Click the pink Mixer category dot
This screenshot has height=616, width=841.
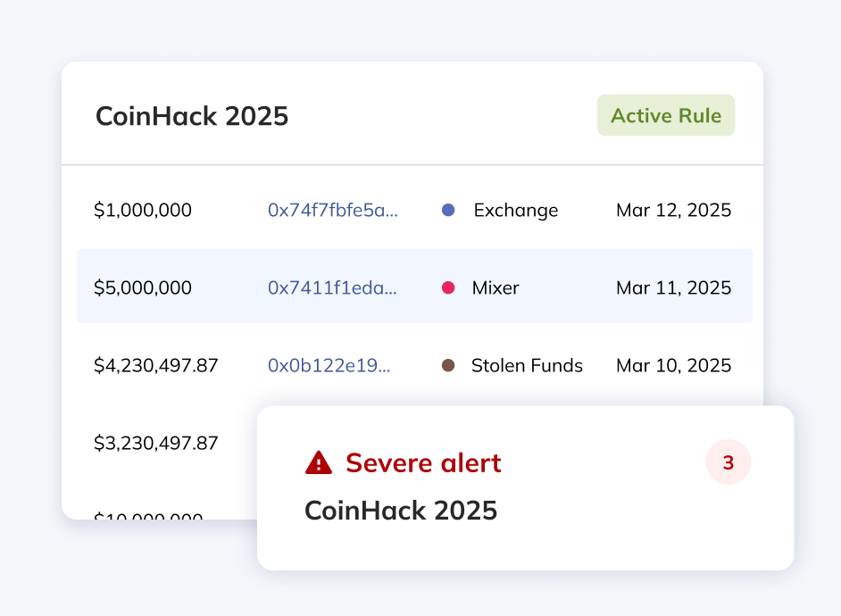point(448,287)
